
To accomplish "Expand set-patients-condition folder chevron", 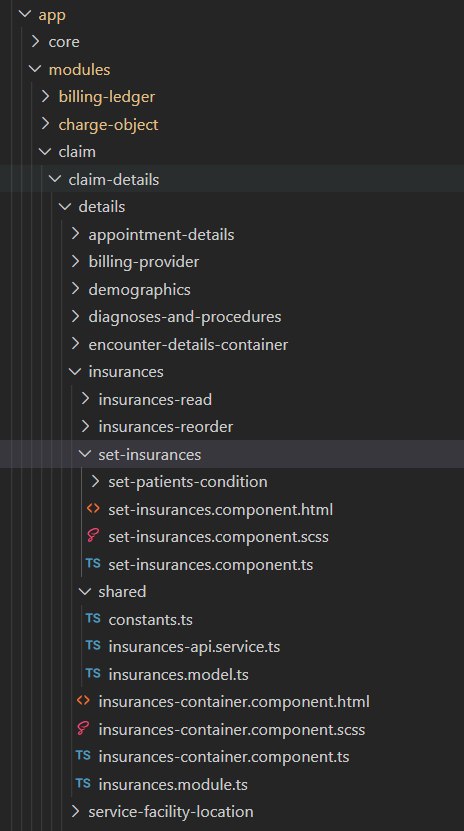I will 95,481.
